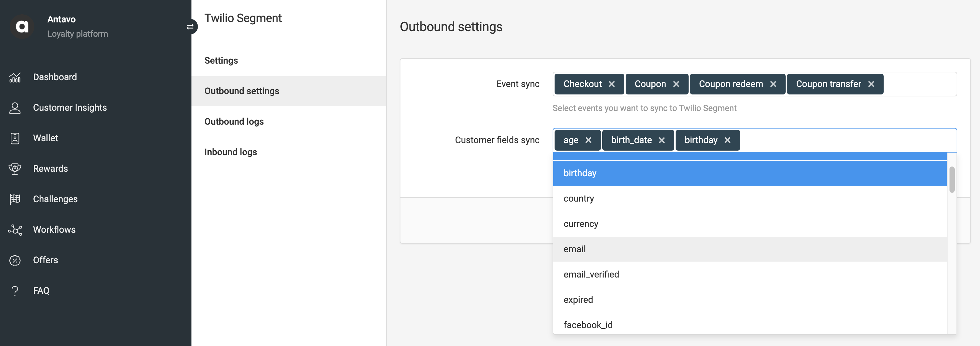This screenshot has width=980, height=346.
Task: Switch to the Settings tab
Action: [221, 60]
